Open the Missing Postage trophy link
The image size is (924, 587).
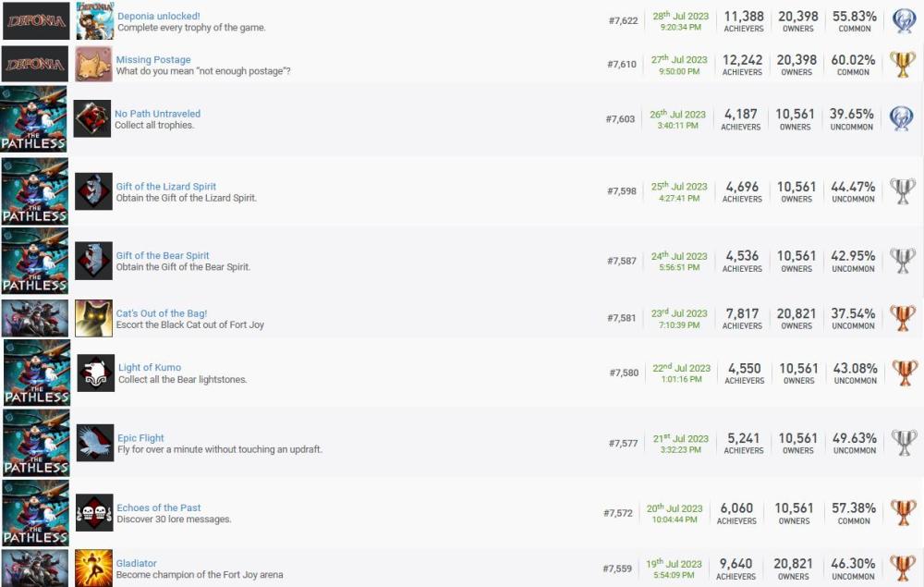(x=152, y=60)
